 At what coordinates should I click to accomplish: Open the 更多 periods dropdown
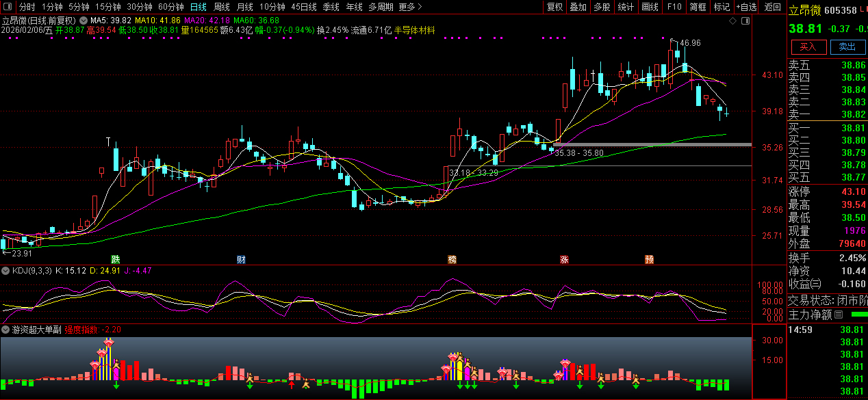click(x=409, y=7)
